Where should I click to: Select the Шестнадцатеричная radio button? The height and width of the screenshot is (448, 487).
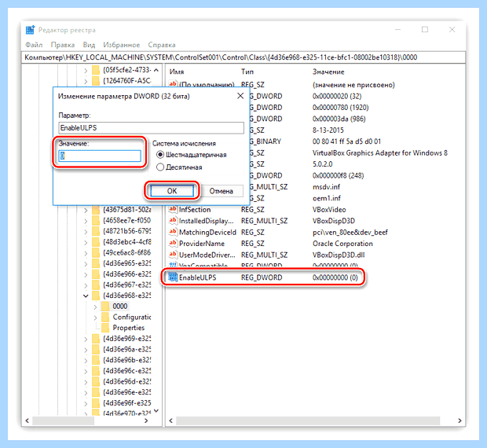click(160, 155)
